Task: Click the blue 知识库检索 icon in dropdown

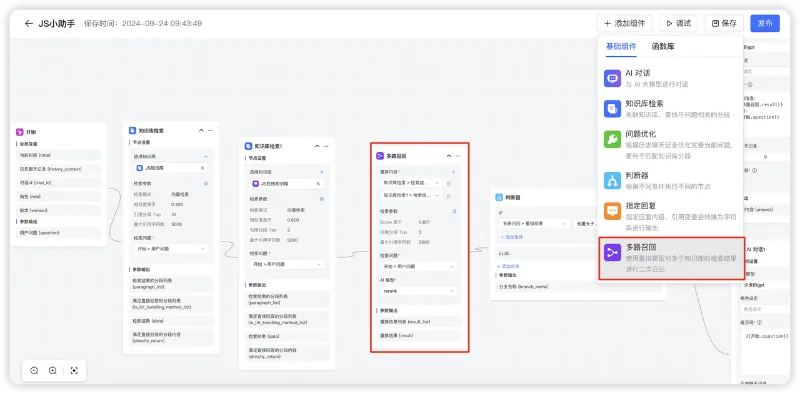Action: coord(612,109)
